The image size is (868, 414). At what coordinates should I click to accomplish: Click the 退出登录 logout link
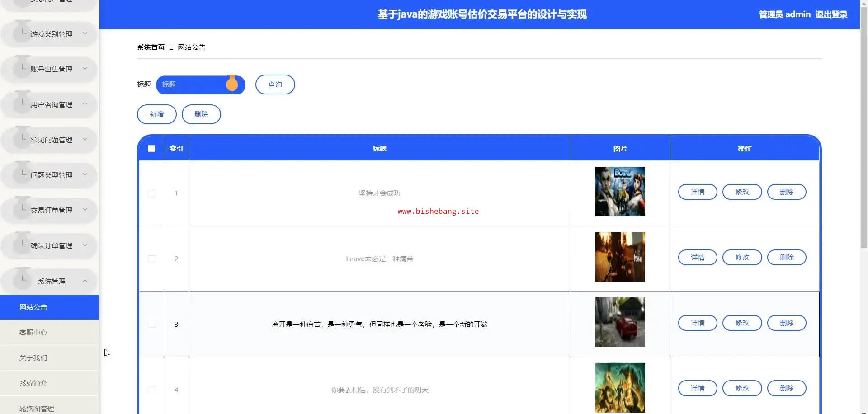pyautogui.click(x=831, y=14)
